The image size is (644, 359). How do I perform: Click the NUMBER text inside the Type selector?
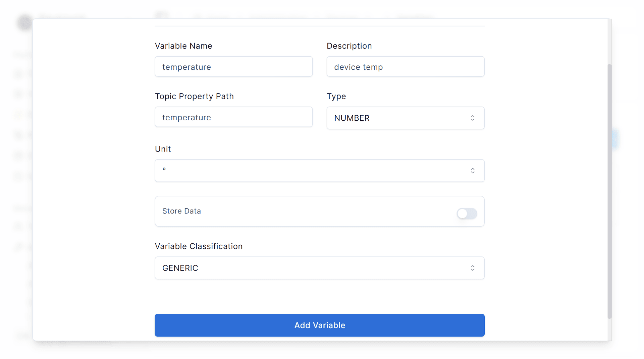tap(352, 118)
